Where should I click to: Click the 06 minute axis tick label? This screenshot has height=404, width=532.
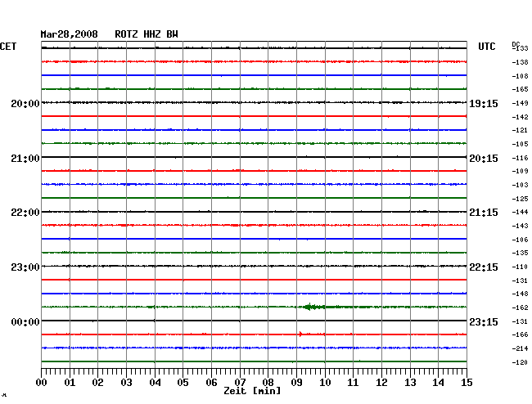click(211, 382)
